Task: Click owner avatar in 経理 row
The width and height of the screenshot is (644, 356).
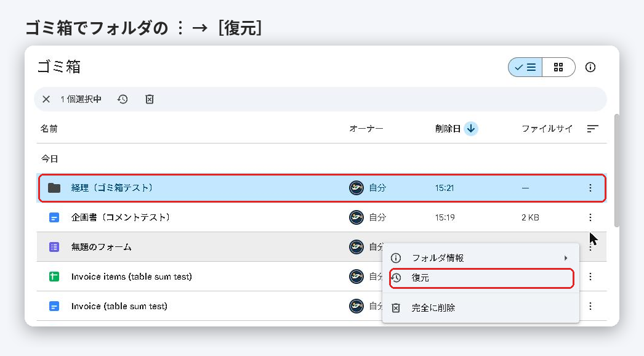Action: tap(356, 188)
